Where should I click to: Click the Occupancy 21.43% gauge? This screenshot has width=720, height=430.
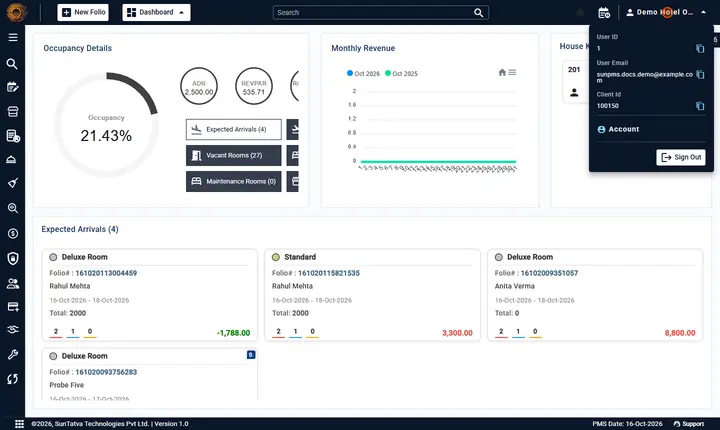pos(106,124)
